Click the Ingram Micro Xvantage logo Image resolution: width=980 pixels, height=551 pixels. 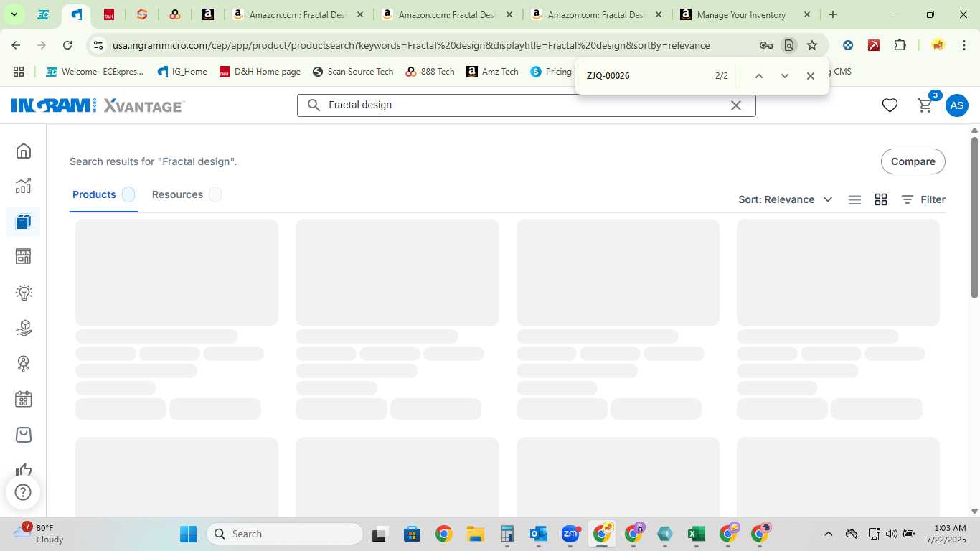coord(98,105)
